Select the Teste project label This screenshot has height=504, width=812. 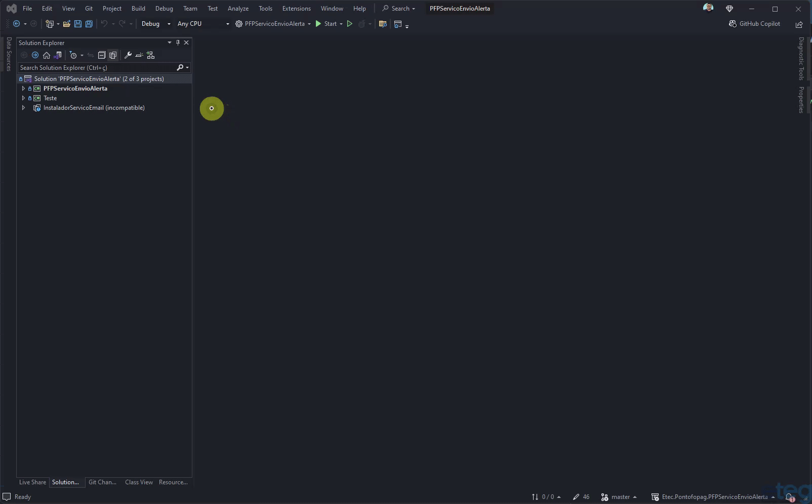pos(50,98)
